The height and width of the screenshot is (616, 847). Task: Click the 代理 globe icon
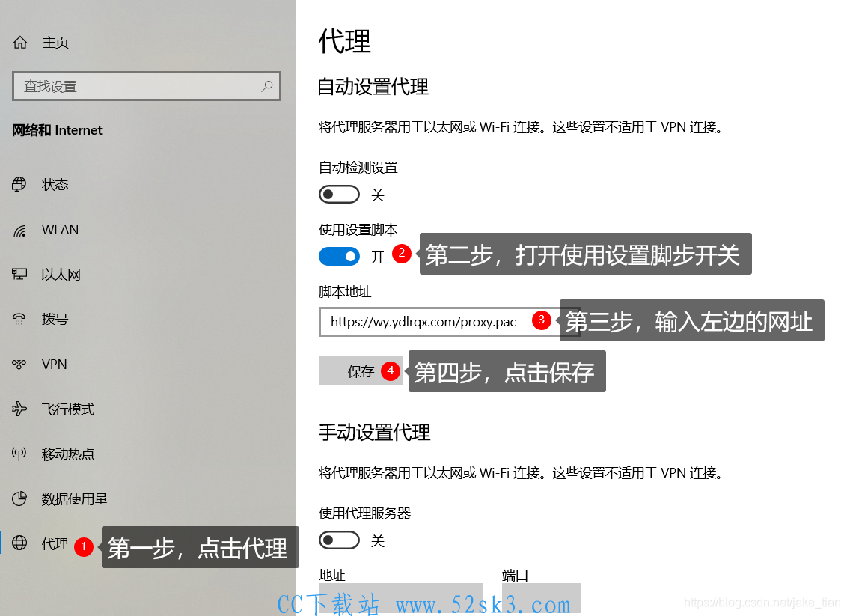click(19, 543)
